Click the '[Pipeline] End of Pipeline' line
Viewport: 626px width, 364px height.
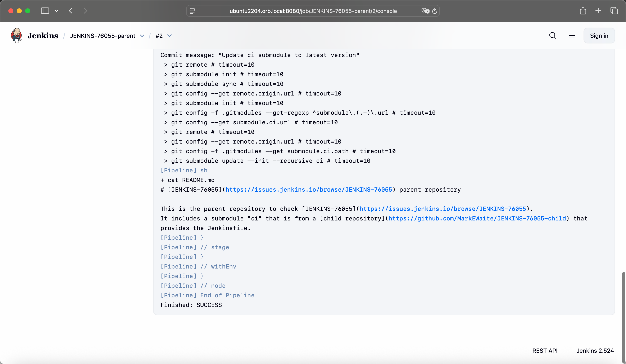207,295
